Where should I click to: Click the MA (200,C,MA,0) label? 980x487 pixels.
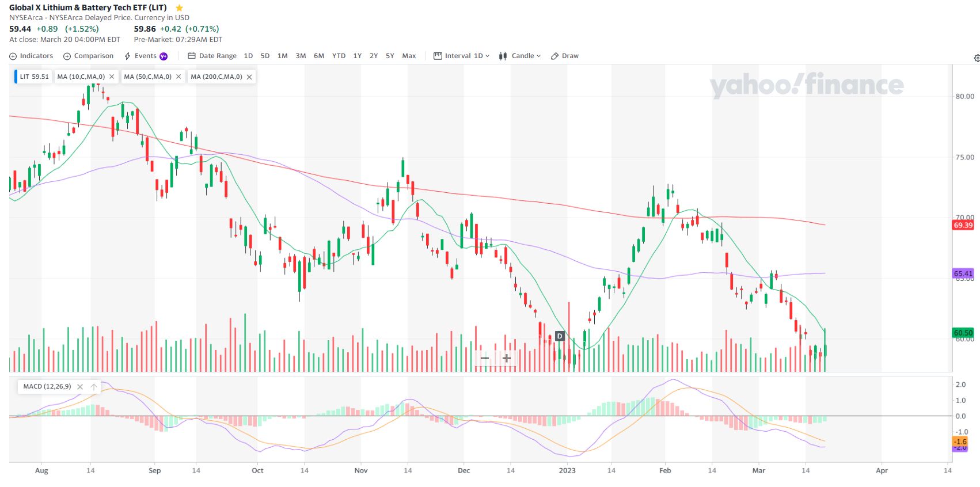216,77
